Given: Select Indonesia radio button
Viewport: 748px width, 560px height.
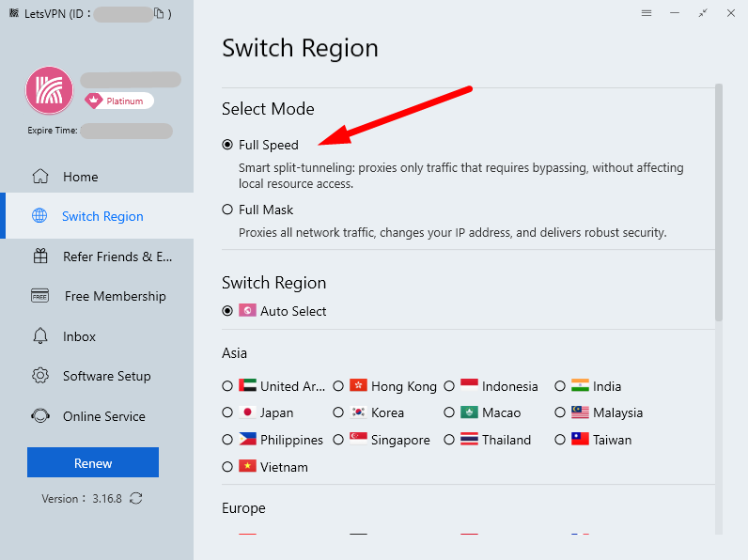Looking at the screenshot, I should pos(449,386).
